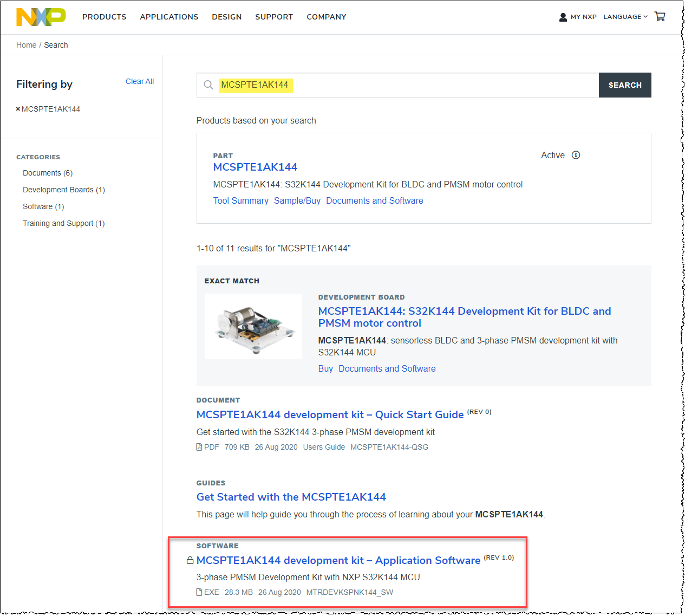This screenshot has height=616, width=685.
Task: Remove the MCSPTE1AK144 filter via its X icon
Action: 18,108
